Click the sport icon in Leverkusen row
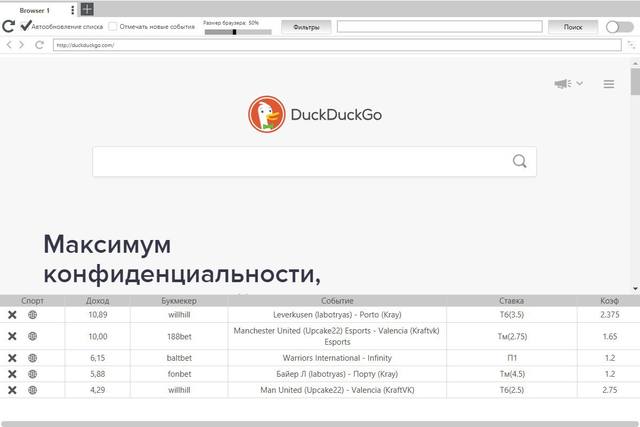 32,315
